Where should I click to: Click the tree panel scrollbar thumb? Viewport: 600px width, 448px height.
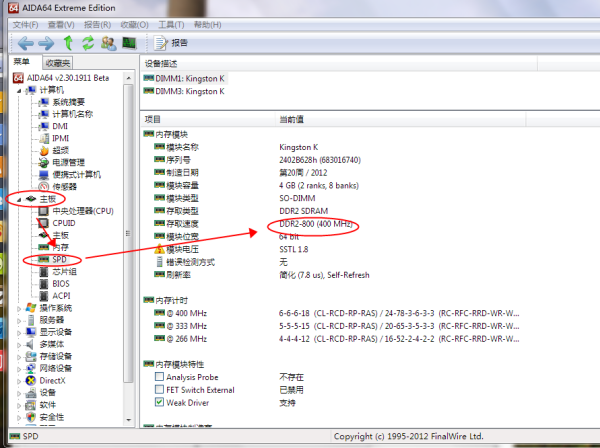129,233
